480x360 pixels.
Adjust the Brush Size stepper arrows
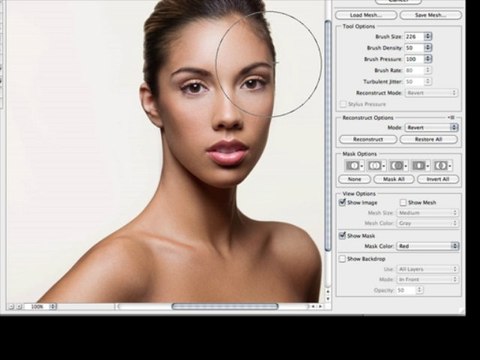tap(428, 37)
